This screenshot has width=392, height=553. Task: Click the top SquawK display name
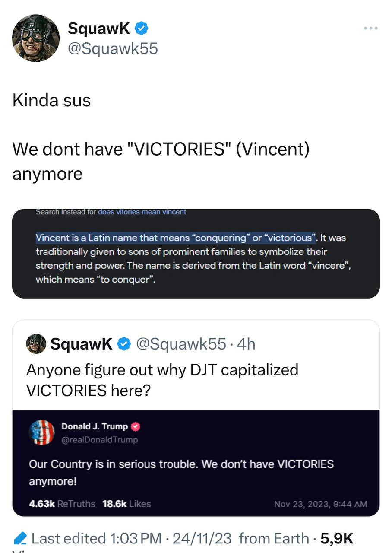99,29
